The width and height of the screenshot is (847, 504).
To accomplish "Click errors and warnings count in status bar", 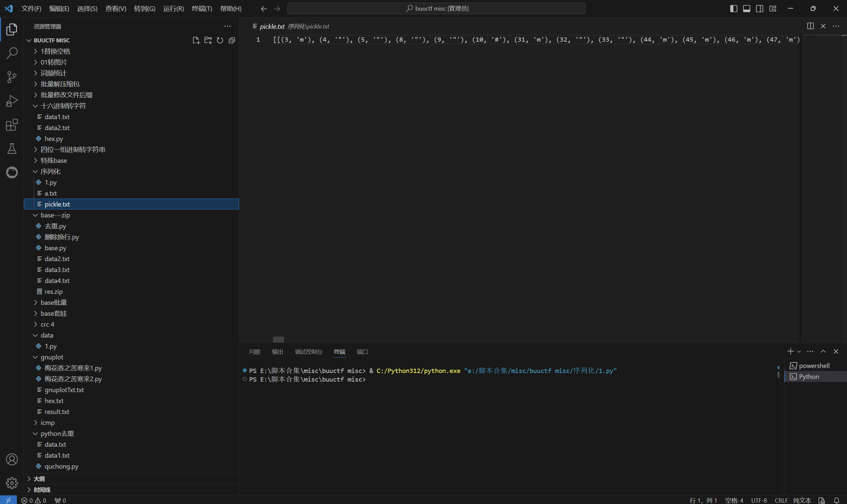I will click(x=34, y=500).
